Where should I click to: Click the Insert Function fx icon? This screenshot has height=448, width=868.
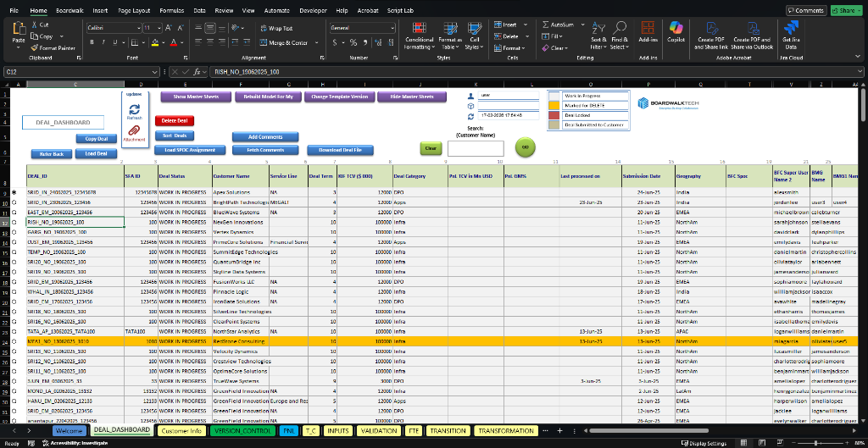pyautogui.click(x=198, y=72)
